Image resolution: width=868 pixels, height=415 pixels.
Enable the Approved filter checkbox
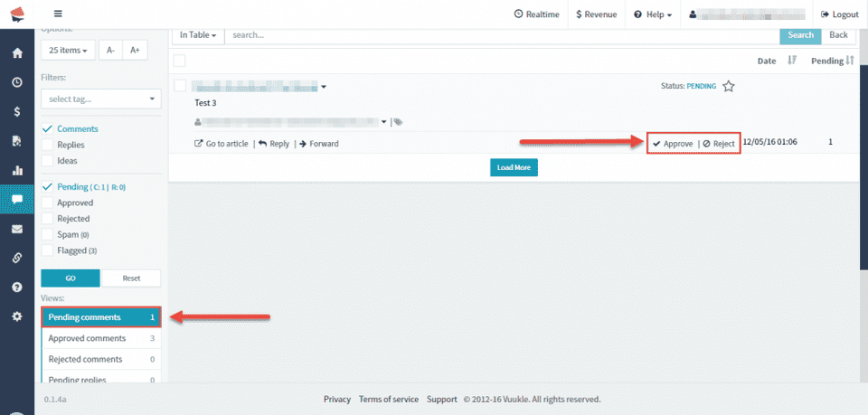[x=48, y=203]
